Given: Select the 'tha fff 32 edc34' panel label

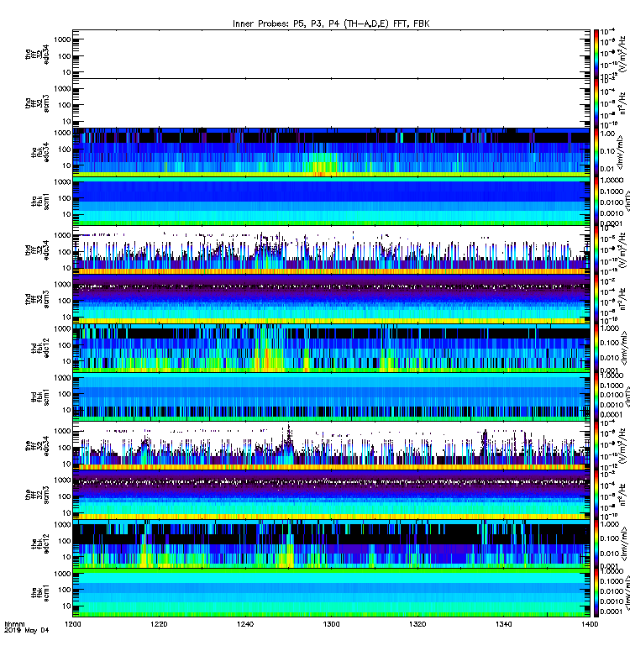Looking at the screenshot, I should tap(37, 54).
